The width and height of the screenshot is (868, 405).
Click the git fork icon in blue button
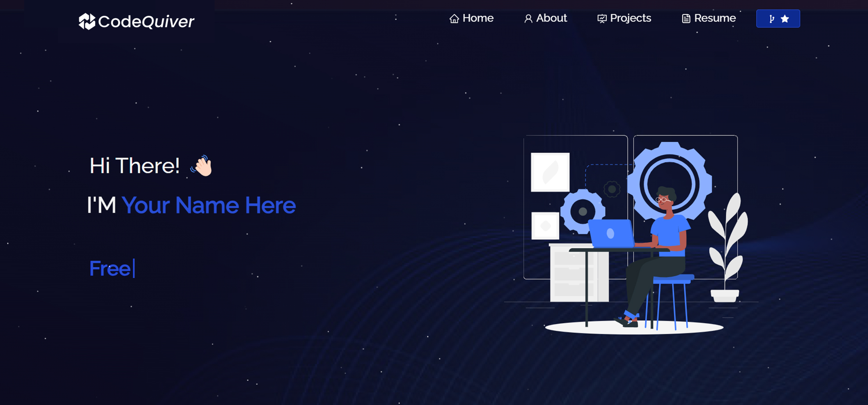coord(772,19)
